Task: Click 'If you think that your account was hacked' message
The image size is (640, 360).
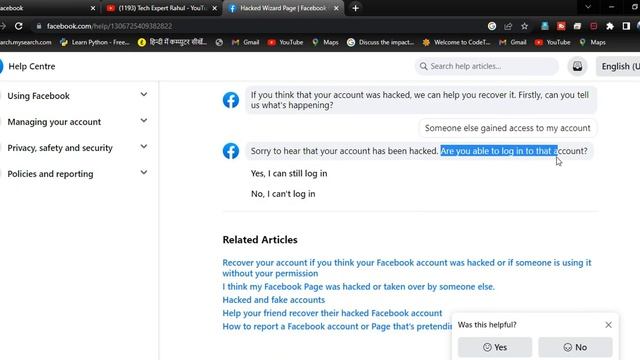Action: (420, 100)
